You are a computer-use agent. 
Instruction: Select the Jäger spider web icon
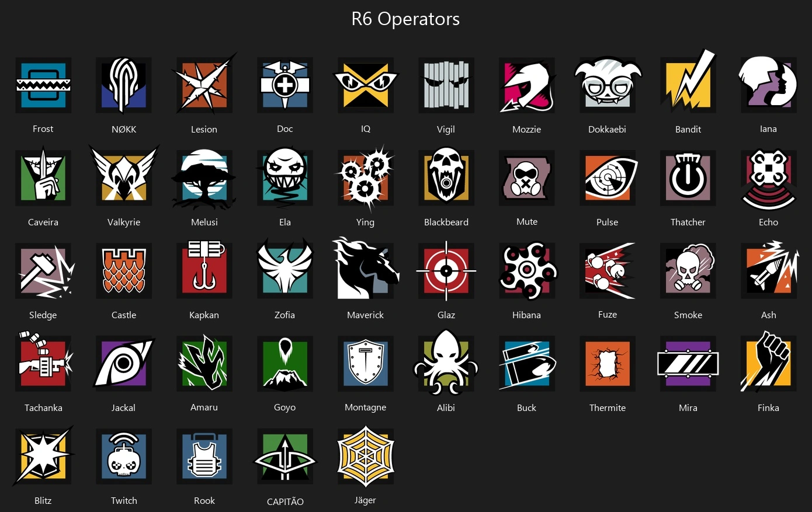pyautogui.click(x=366, y=455)
